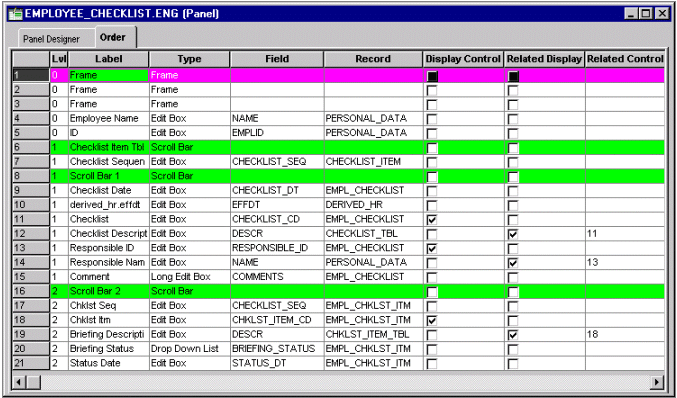Maximize the EMPLOYEE_CHECKLIST.ENG panel window
The height and width of the screenshot is (398, 677).
coord(646,14)
